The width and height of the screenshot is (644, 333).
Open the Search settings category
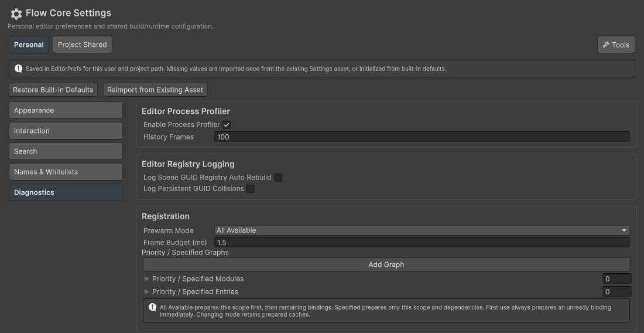click(x=66, y=151)
